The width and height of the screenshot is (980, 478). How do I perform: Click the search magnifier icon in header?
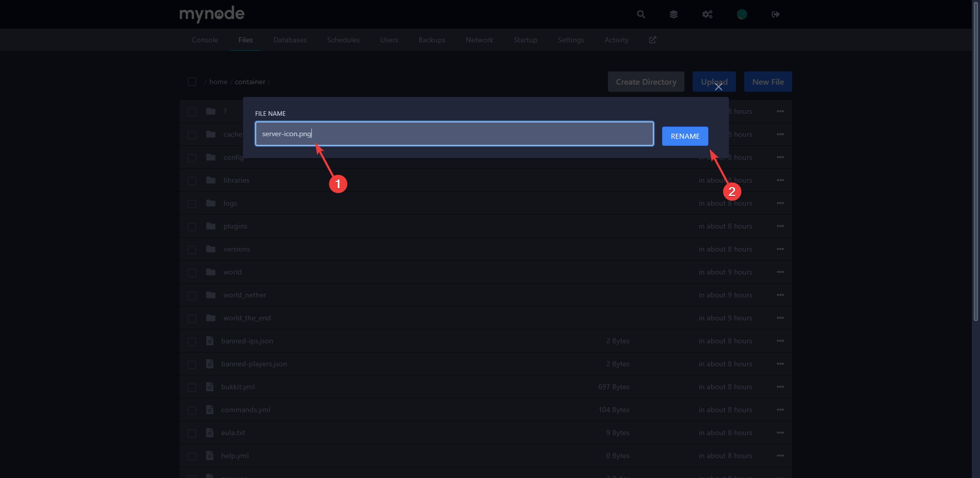tap(641, 14)
